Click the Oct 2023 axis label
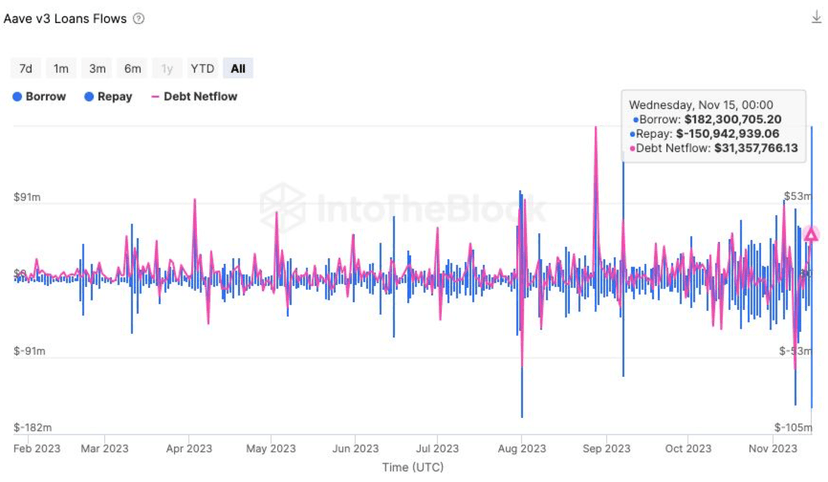828x482 pixels. tap(688, 449)
